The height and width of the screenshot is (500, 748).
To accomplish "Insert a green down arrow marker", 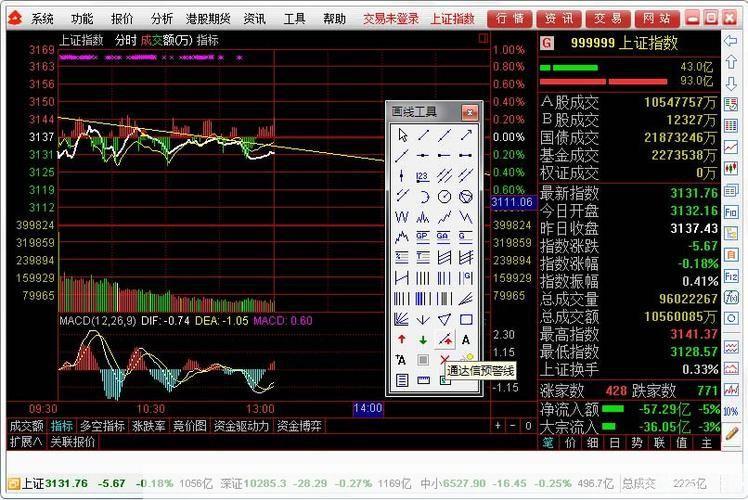I will 423,339.
